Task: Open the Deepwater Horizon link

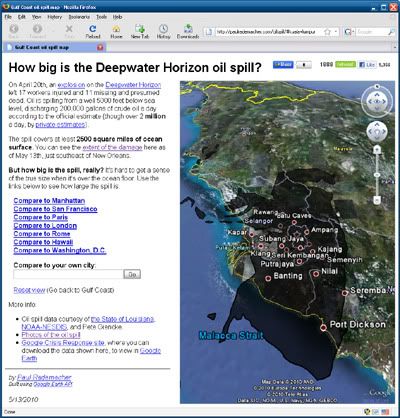Action: pos(133,85)
